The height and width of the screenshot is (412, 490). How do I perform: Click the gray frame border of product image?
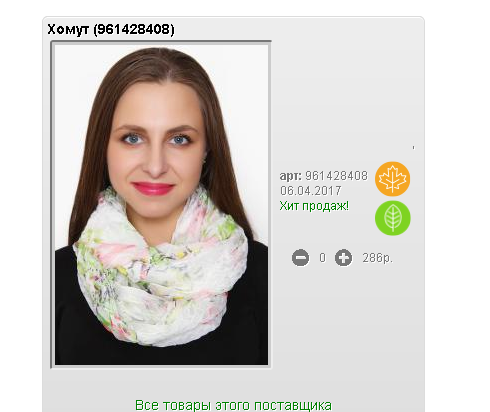click(52, 205)
